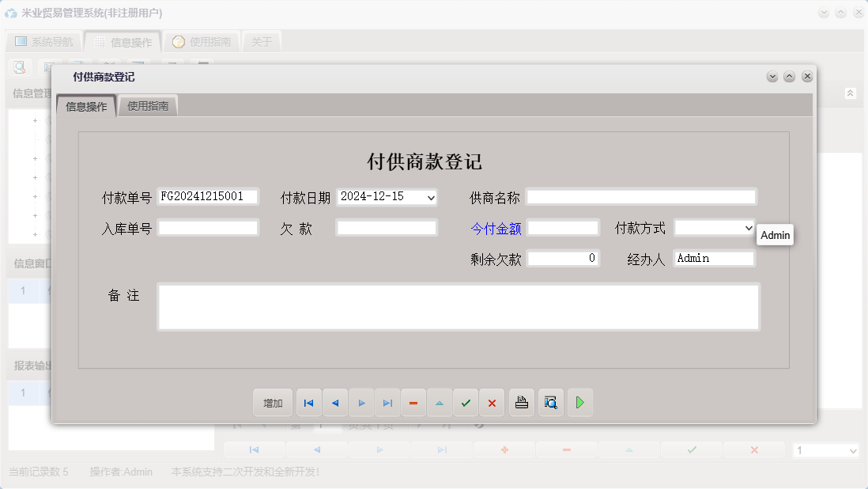Viewport: 868px width, 489px height.
Task: Open the print icon on the dialog toolbar
Action: tap(521, 403)
